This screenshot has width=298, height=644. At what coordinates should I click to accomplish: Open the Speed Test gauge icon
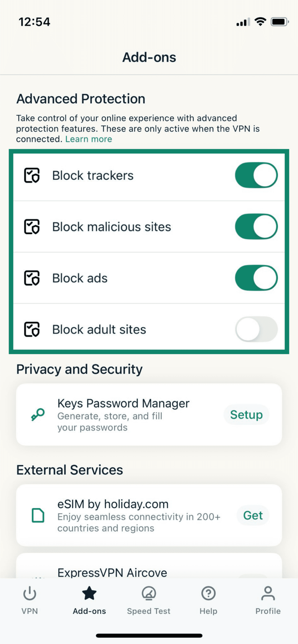click(148, 593)
